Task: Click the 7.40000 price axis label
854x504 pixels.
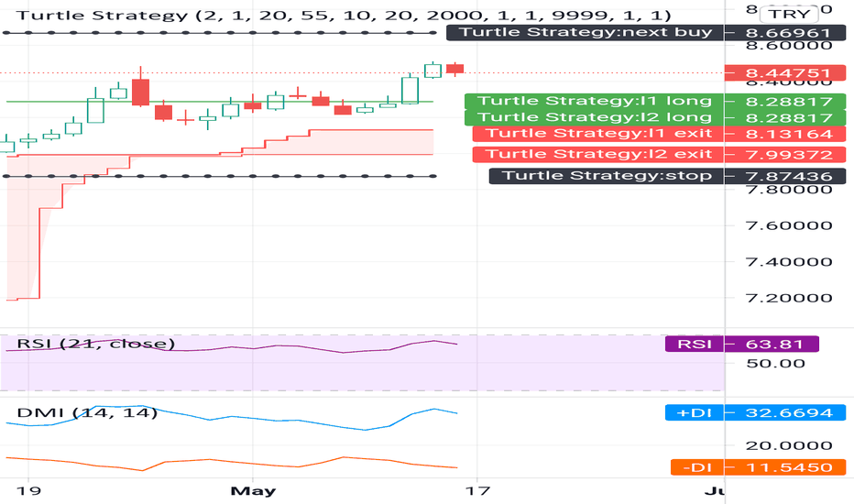Action: click(x=789, y=262)
